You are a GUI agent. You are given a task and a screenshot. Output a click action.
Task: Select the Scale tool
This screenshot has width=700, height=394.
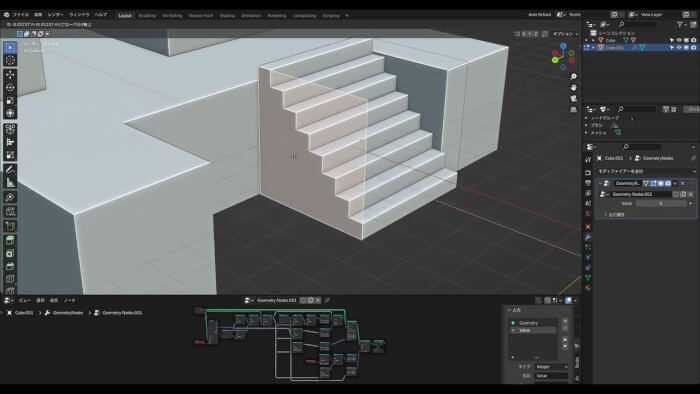(10, 100)
